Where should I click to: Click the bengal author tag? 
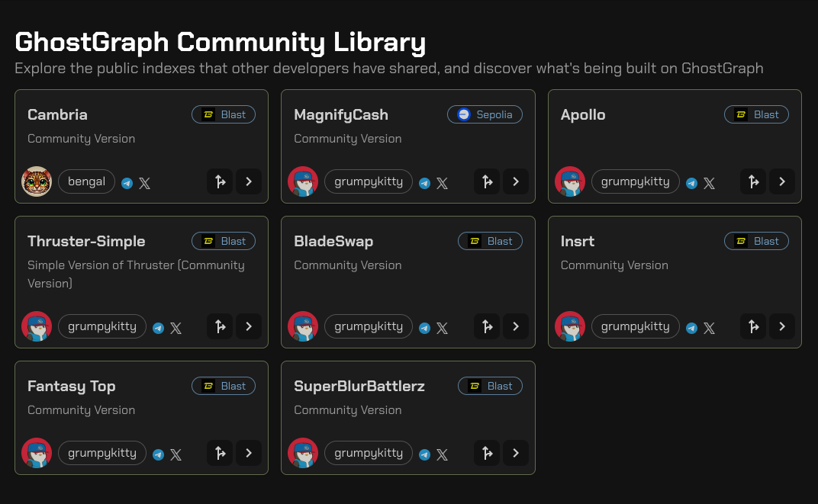click(86, 181)
